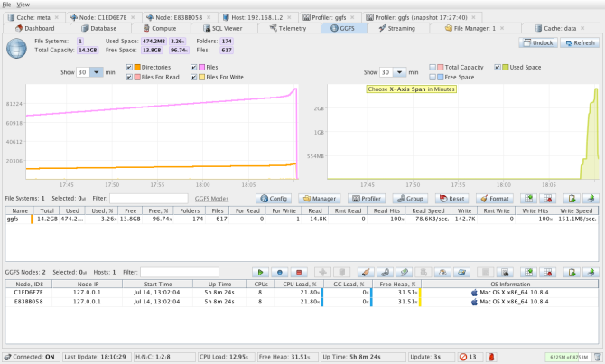
Task: Click the File Systems filter input field
Action: [x=149, y=199]
